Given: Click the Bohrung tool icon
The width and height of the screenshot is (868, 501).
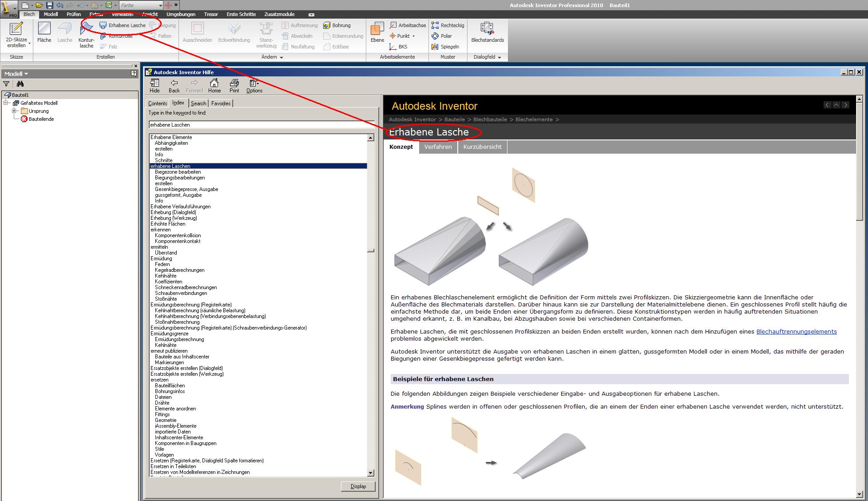Looking at the screenshot, I should [x=327, y=25].
